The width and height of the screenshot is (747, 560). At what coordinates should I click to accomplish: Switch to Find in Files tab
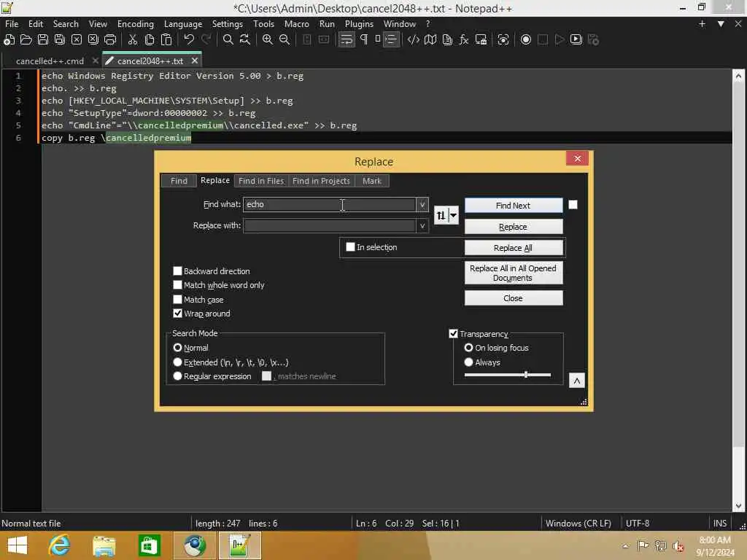[261, 181]
